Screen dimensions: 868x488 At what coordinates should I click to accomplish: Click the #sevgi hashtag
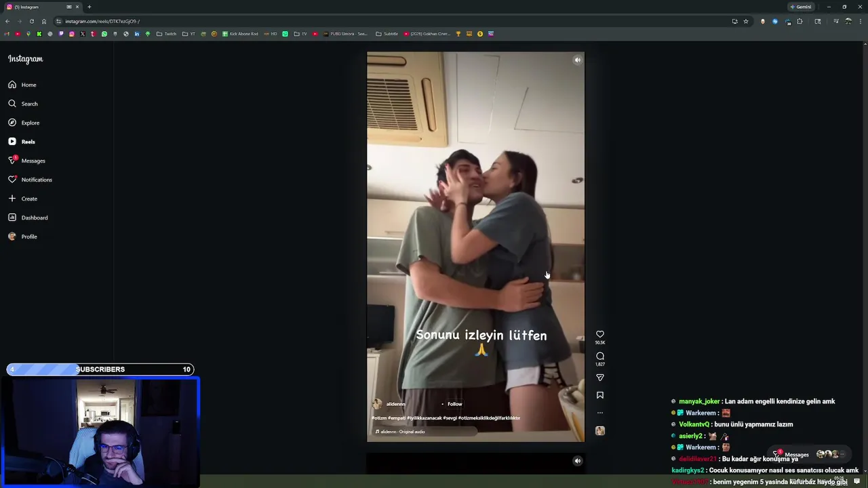point(450,418)
